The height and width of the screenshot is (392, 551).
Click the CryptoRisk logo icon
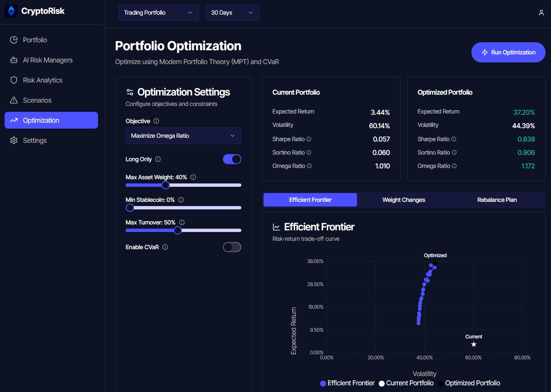coord(11,11)
